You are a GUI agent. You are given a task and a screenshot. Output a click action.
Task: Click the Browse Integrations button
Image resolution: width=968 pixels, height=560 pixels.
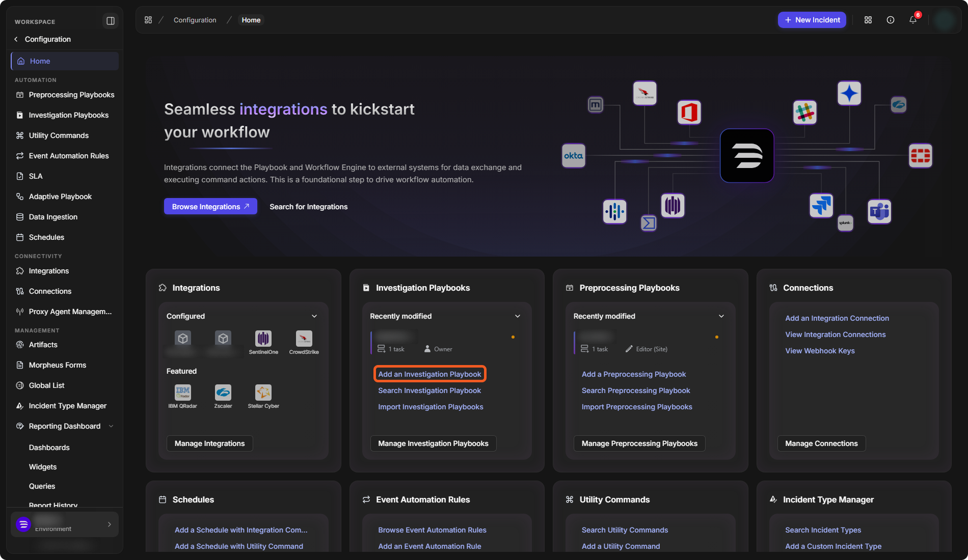[210, 206]
